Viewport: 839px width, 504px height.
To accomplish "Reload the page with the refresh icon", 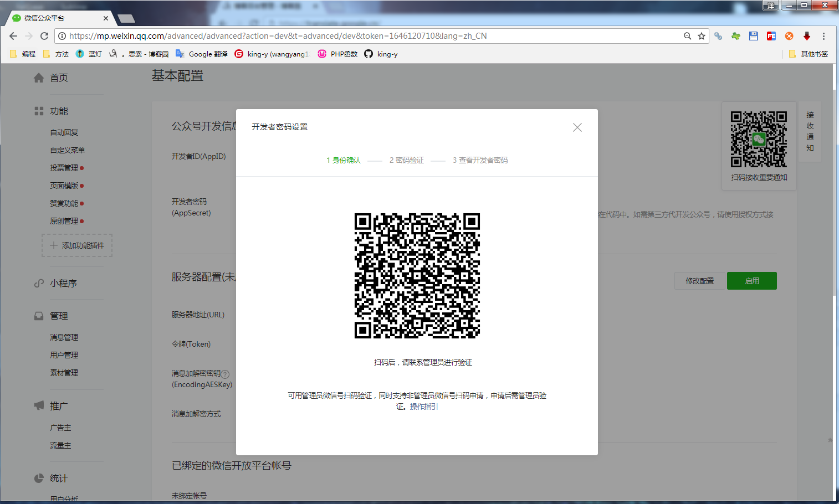I will click(x=44, y=36).
